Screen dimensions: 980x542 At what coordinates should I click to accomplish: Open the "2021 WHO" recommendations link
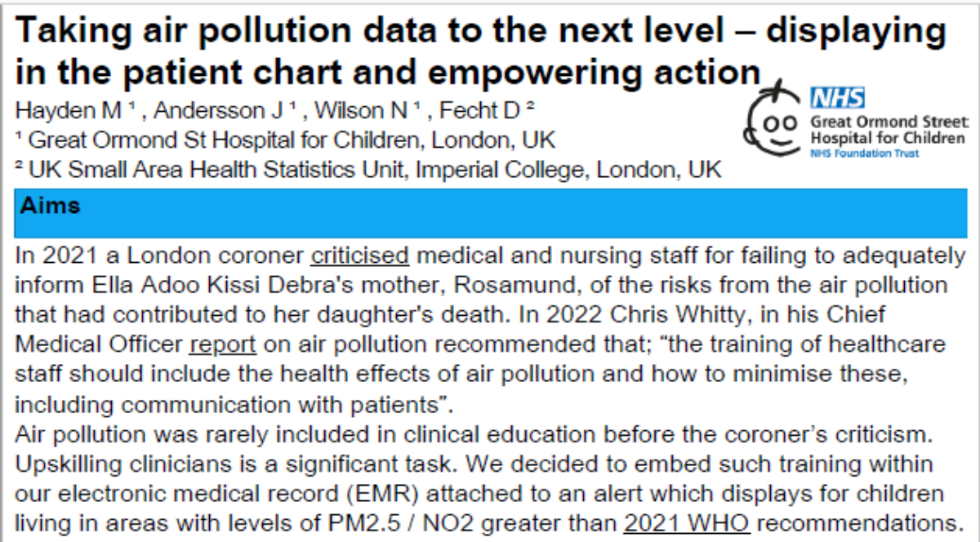click(671, 522)
